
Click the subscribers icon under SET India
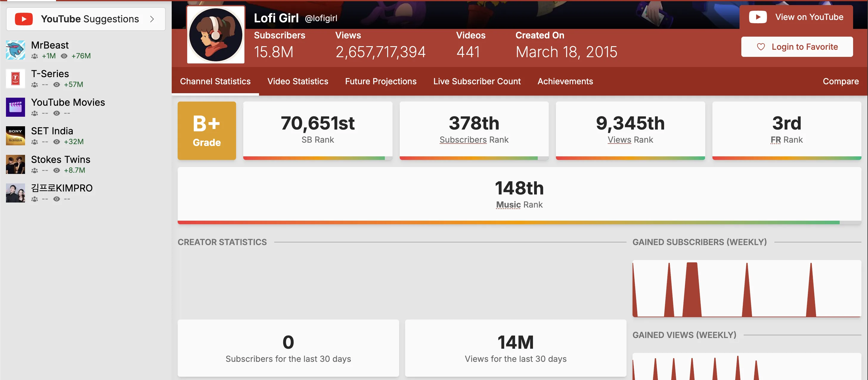point(34,142)
